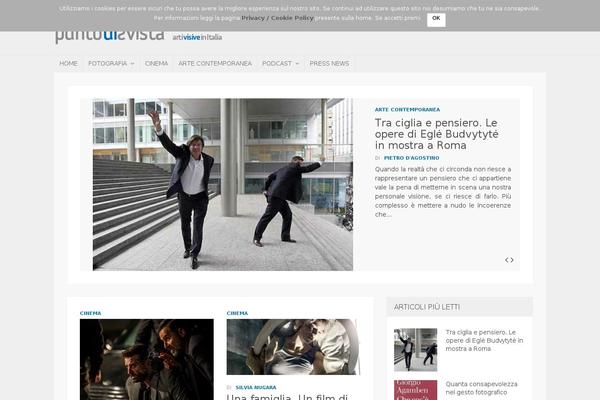Open author link PIETRO D'AGOSTINO

point(411,158)
